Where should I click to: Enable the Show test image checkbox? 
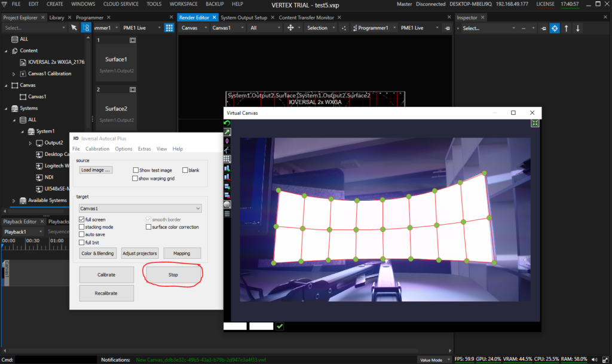coord(136,170)
